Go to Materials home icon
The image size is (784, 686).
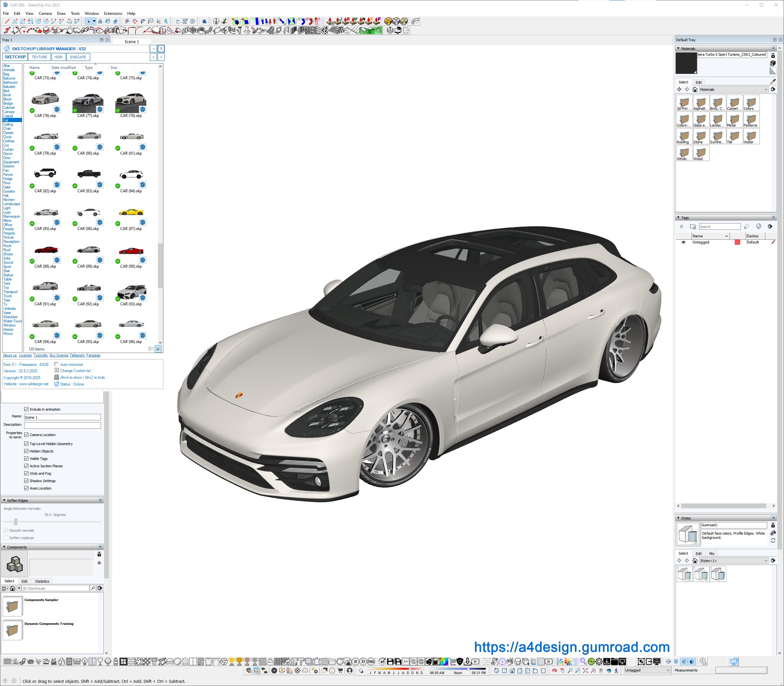pos(695,90)
